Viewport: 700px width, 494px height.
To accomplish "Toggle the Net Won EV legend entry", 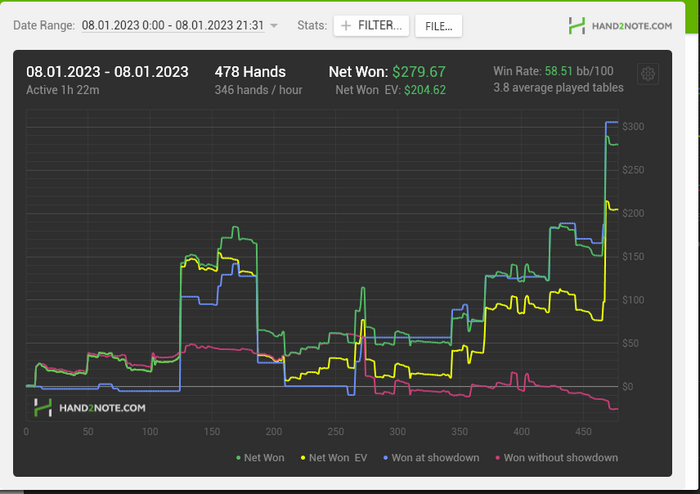I will (x=333, y=457).
